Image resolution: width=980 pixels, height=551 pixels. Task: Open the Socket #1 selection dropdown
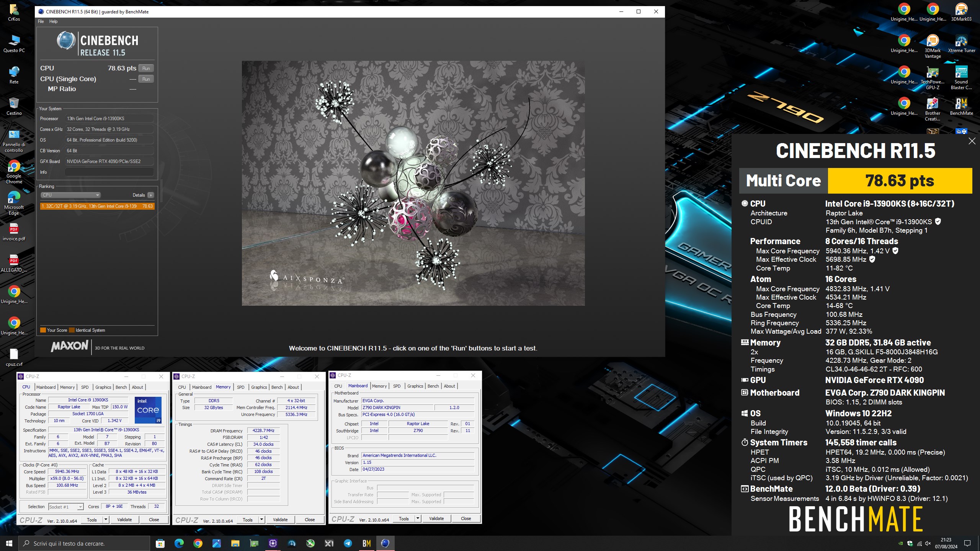[66, 507]
